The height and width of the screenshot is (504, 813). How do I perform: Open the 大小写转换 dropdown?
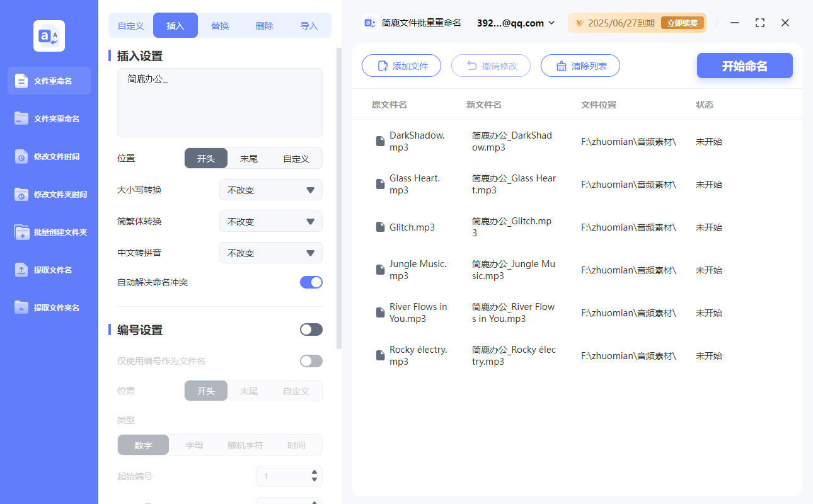[x=270, y=190]
